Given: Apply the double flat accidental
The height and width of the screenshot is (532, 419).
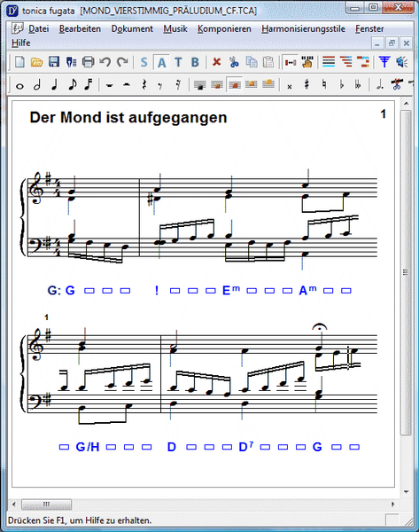Looking at the screenshot, I should (358, 85).
